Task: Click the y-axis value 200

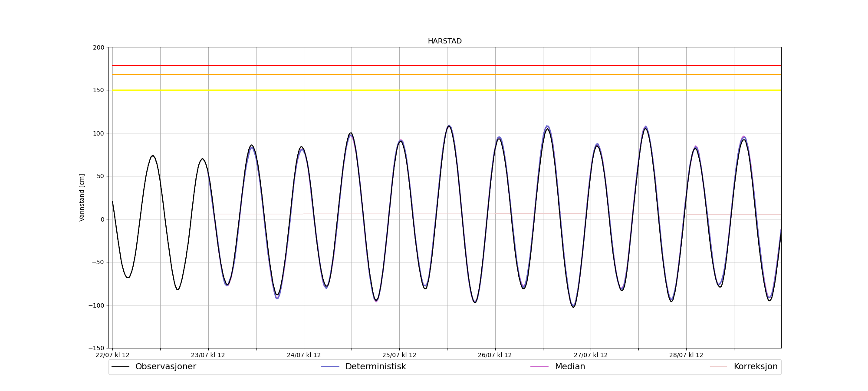Action: [99, 47]
